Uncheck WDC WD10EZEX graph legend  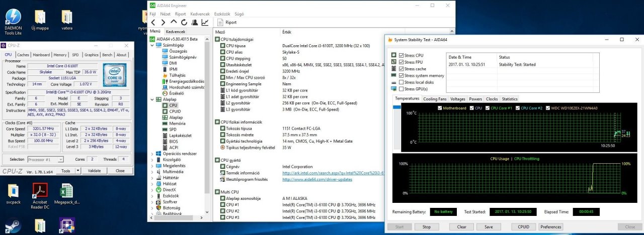pyautogui.click(x=548, y=108)
